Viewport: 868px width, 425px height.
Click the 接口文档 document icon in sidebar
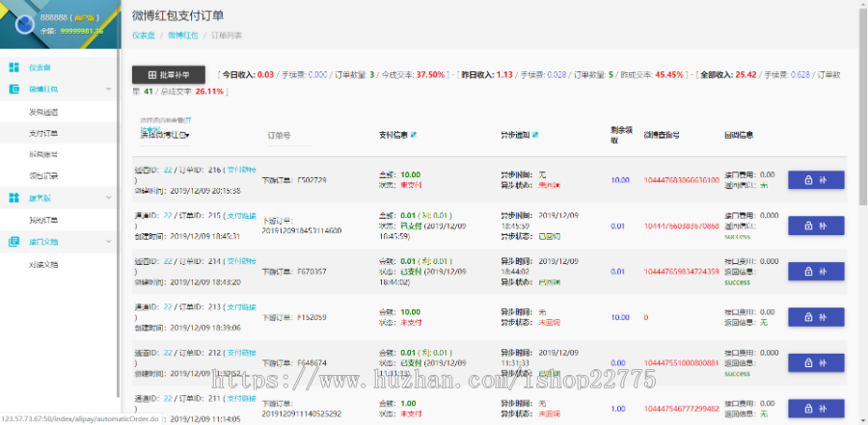click(14, 241)
